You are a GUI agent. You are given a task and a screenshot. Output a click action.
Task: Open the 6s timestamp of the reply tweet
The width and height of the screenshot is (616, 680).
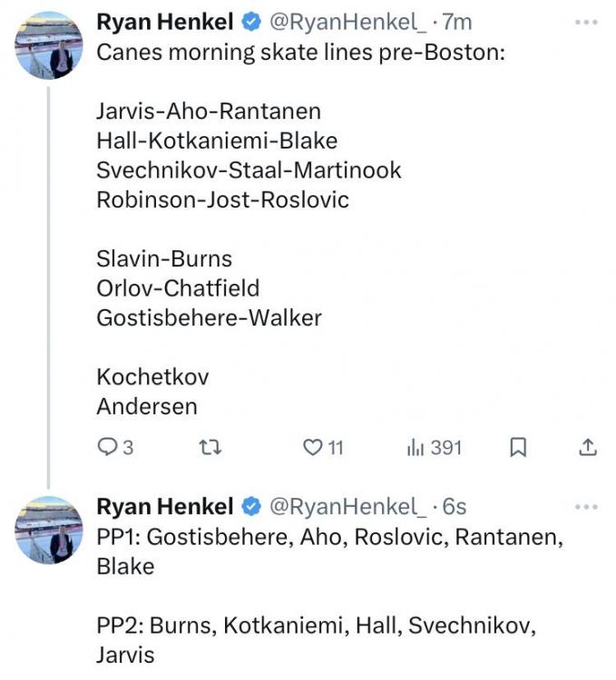point(454,507)
